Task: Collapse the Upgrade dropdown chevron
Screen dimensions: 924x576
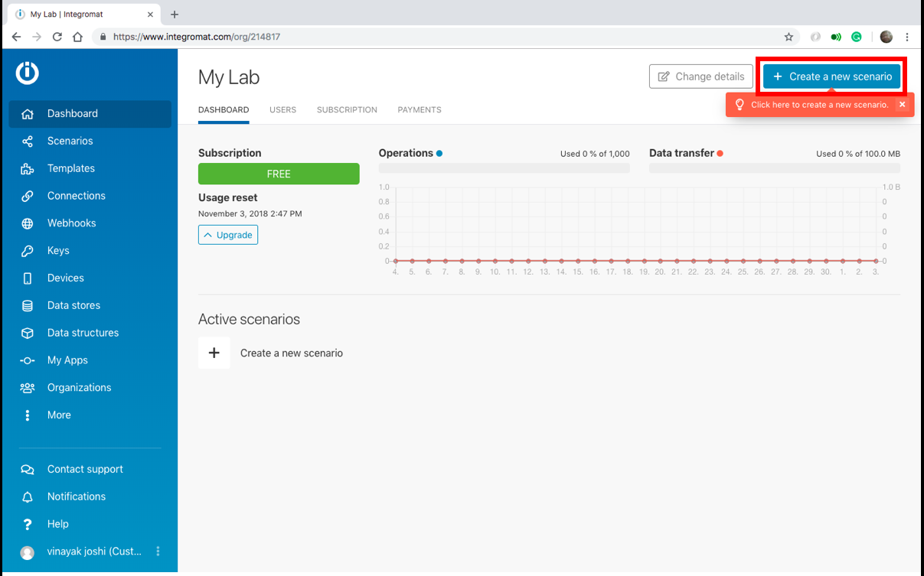Action: click(227, 235)
